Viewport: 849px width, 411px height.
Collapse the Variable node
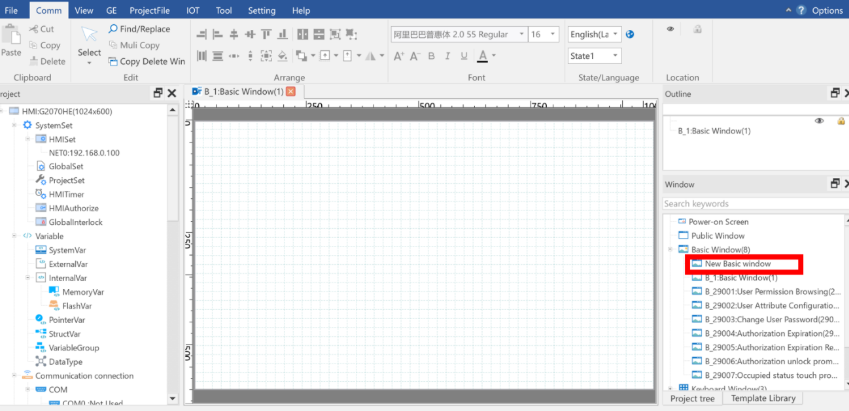(x=14, y=236)
